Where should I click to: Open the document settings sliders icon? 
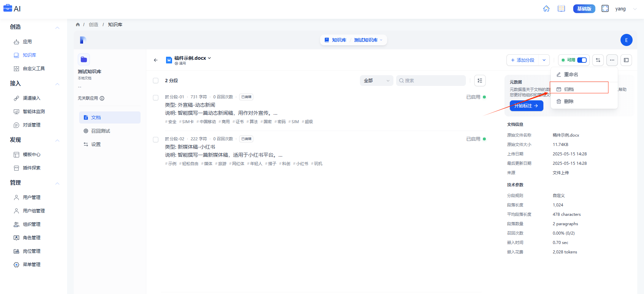[x=598, y=60]
